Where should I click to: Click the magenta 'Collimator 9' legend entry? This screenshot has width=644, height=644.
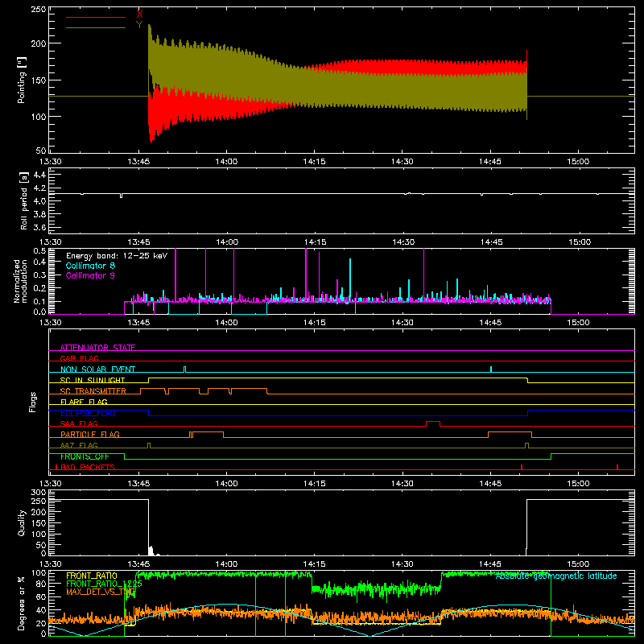tap(90, 275)
